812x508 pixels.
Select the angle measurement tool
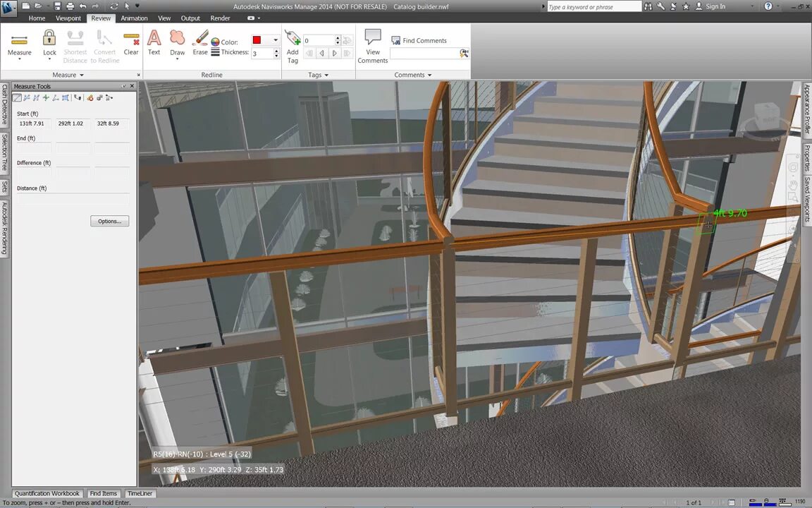56,97
